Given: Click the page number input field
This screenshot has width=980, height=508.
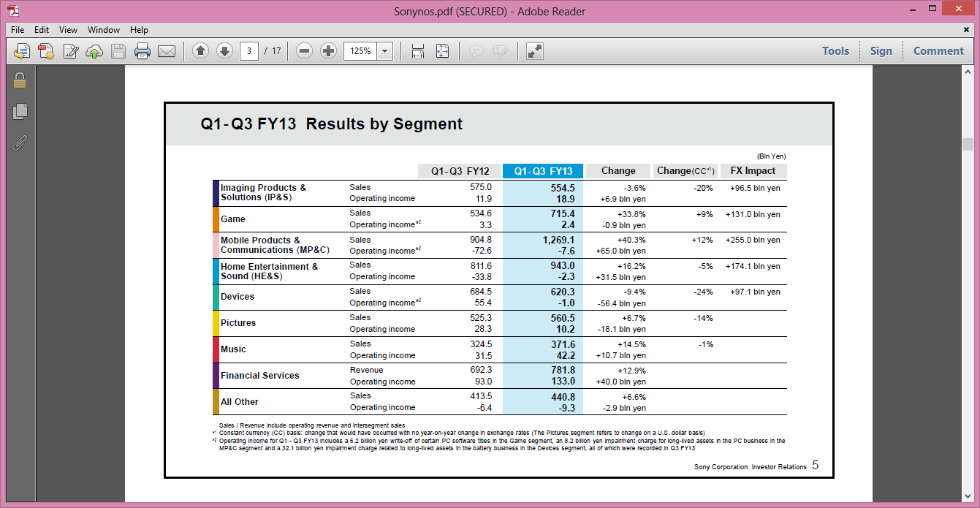Looking at the screenshot, I should click(249, 51).
